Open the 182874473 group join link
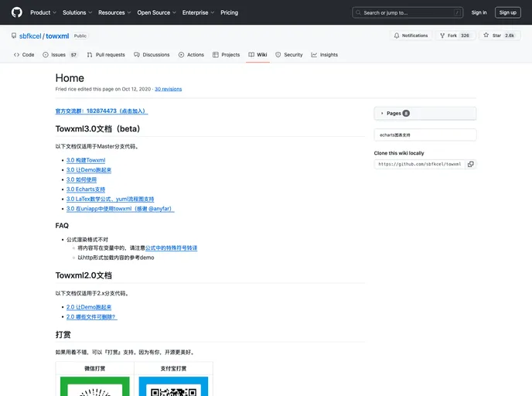532x396 pixels. (101, 111)
